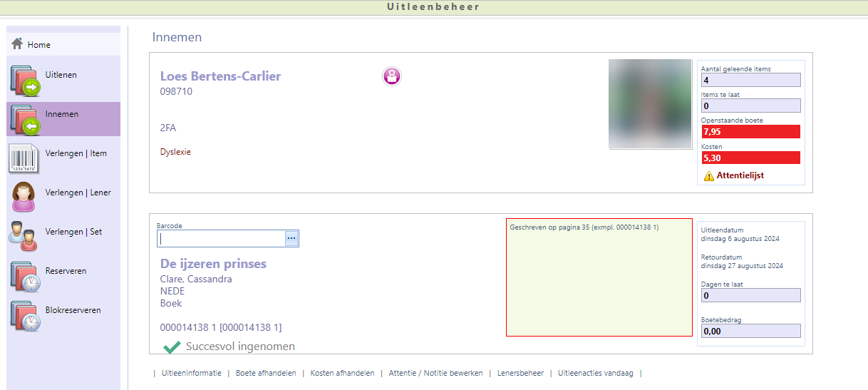Select Attentie / Notitie bewerken
The height and width of the screenshot is (390, 868).
435,373
